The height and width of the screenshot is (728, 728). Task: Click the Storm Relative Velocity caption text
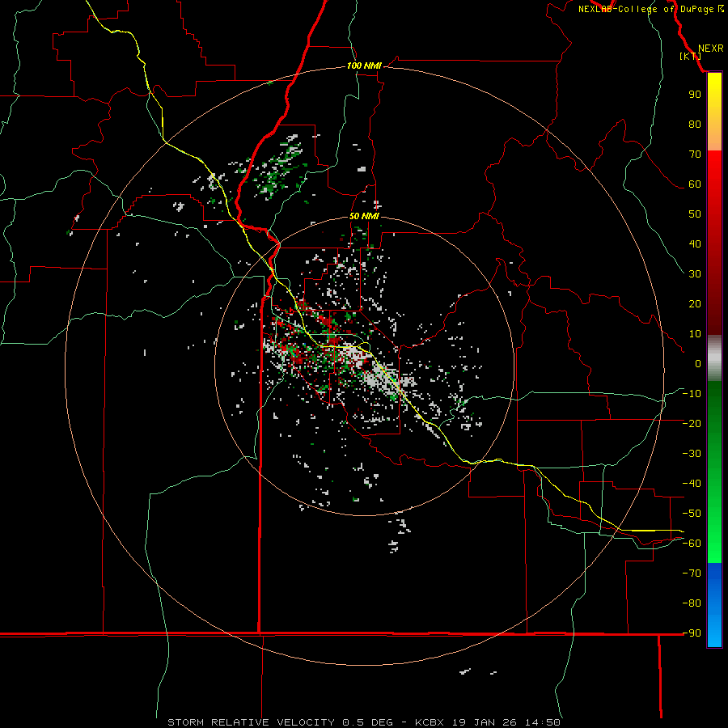(x=364, y=722)
